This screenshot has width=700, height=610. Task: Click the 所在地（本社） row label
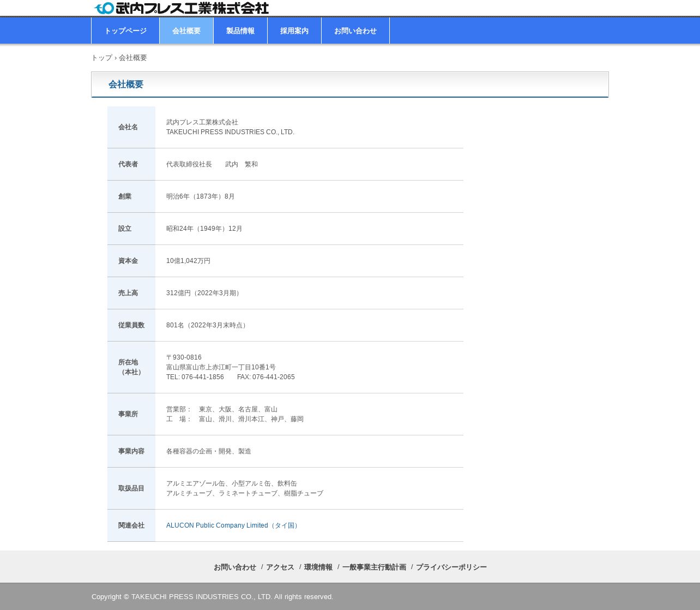pyautogui.click(x=131, y=367)
